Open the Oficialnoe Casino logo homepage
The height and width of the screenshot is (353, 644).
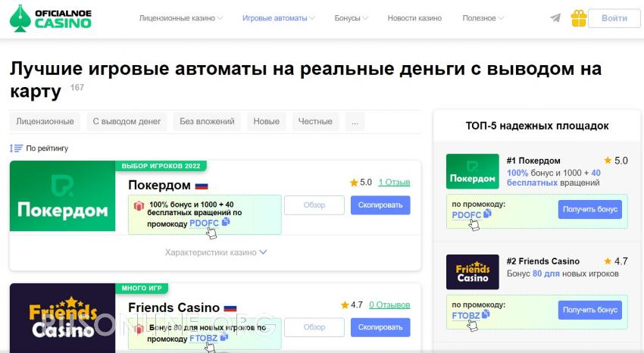51,18
